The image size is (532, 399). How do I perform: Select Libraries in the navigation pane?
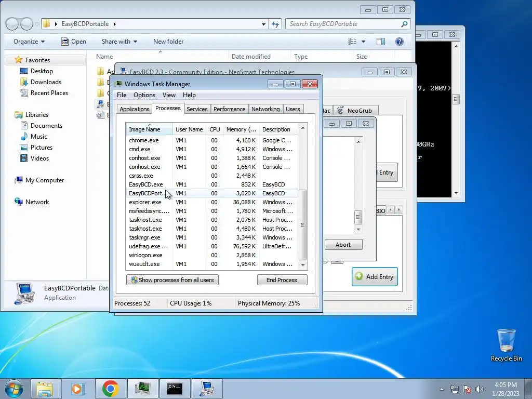click(x=37, y=115)
